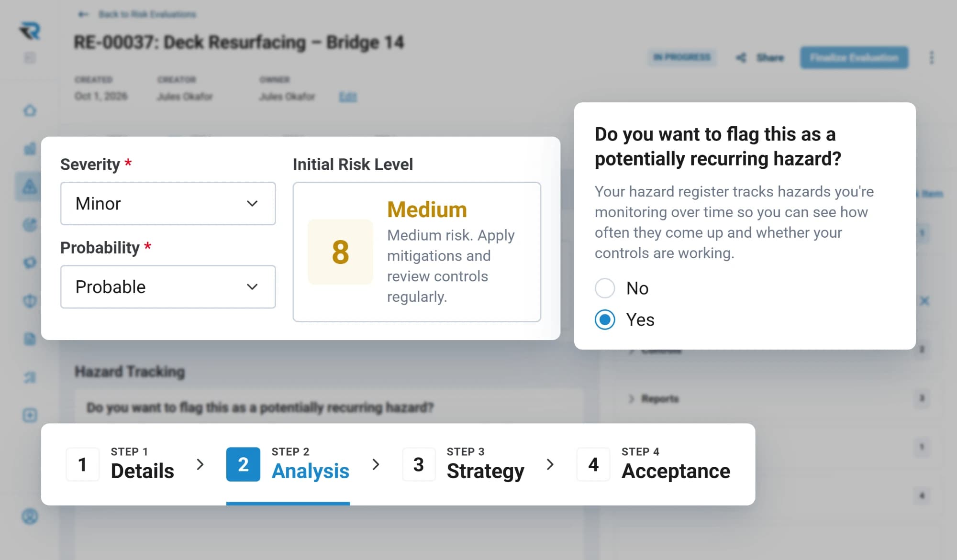
Task: Jump to Step 4 Acceptance
Action: (x=654, y=464)
